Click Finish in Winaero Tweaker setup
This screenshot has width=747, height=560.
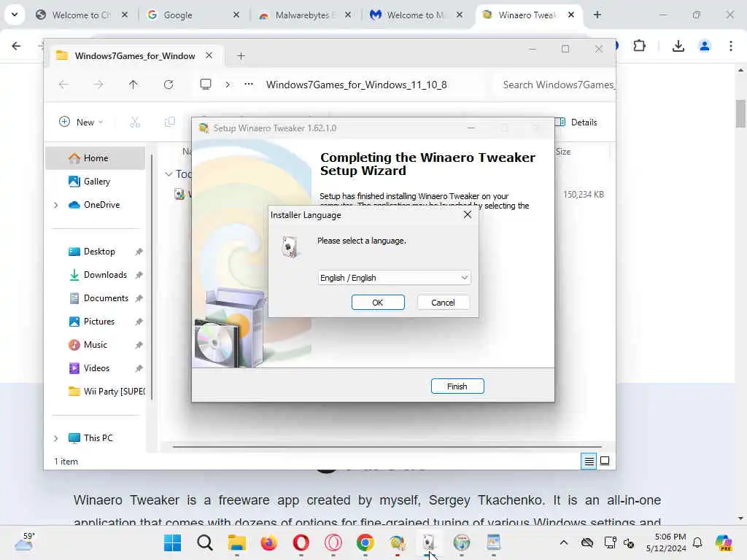pyautogui.click(x=457, y=386)
